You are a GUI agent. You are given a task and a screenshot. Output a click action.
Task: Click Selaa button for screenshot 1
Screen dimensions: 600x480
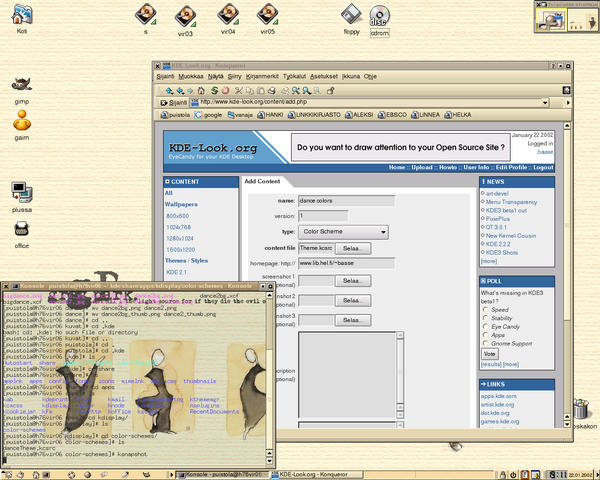353,281
